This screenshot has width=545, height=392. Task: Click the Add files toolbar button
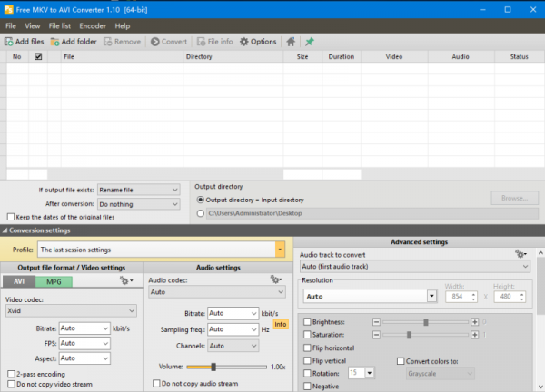coord(24,42)
